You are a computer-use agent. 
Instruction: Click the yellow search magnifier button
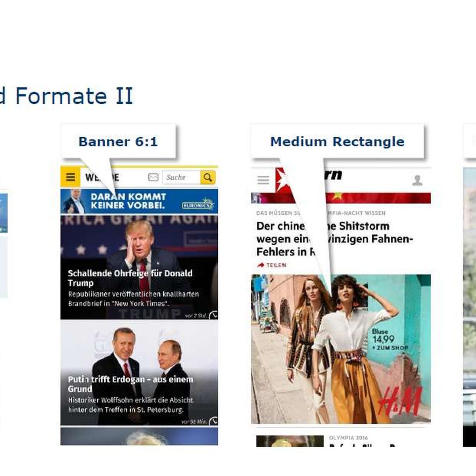(208, 177)
